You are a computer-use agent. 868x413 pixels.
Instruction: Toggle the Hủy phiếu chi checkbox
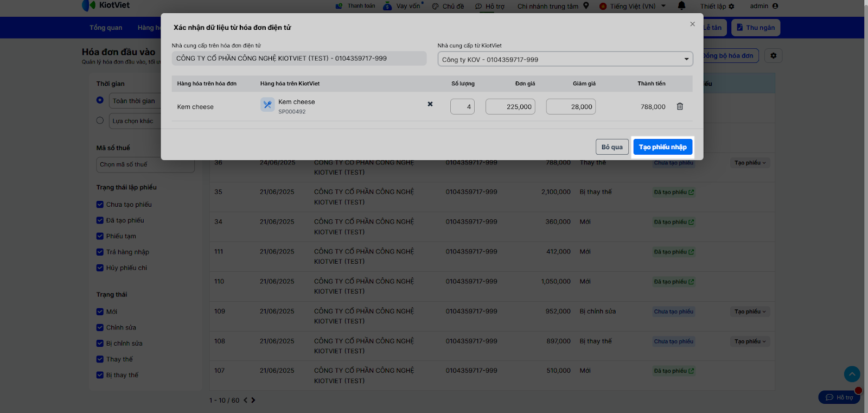coord(100,268)
